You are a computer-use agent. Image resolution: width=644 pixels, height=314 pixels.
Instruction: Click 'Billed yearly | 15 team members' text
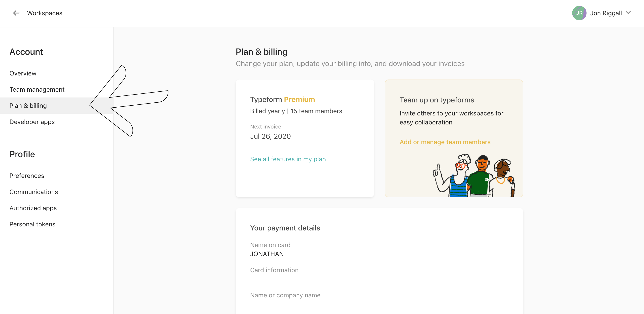296,111
